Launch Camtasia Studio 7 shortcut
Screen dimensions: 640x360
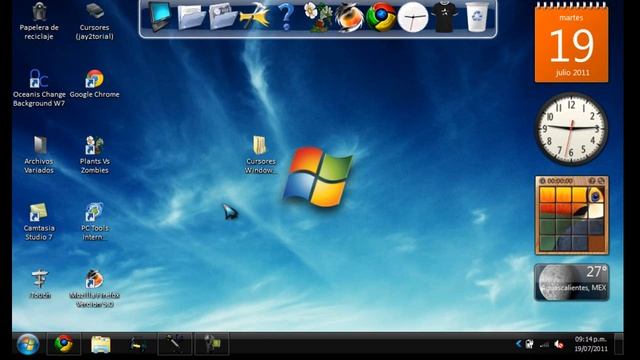(39, 222)
